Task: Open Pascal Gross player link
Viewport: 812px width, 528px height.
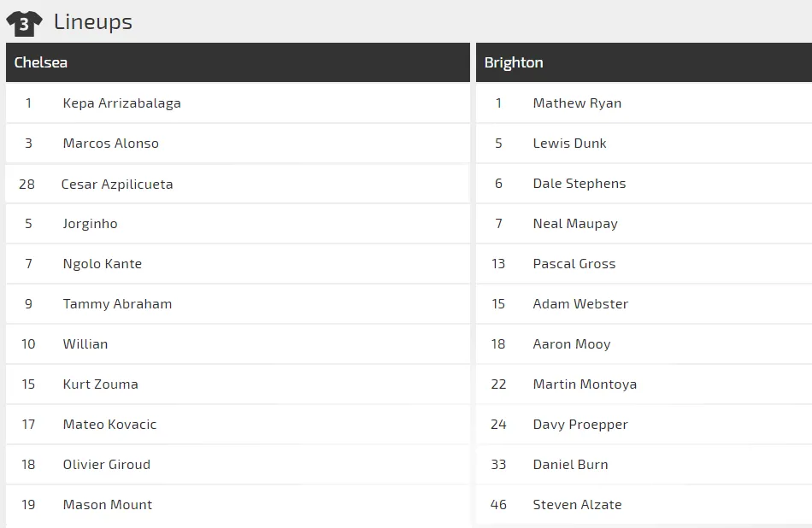Action: [x=574, y=264]
